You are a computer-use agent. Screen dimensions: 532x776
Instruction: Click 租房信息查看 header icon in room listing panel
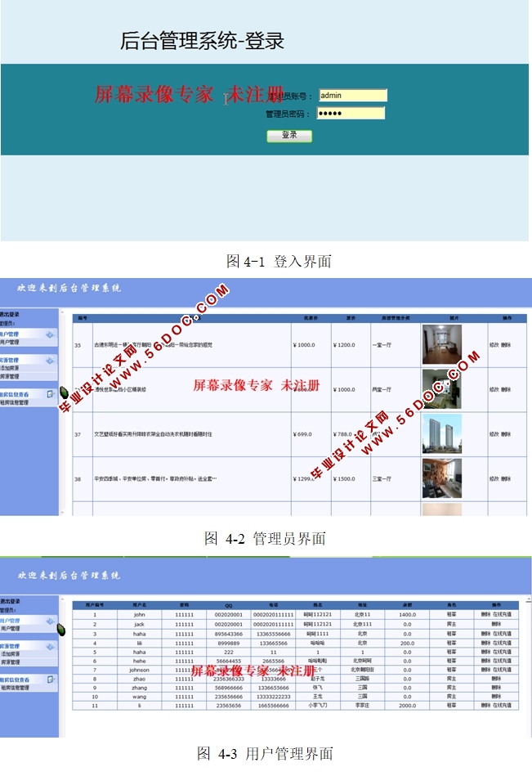tap(51, 393)
